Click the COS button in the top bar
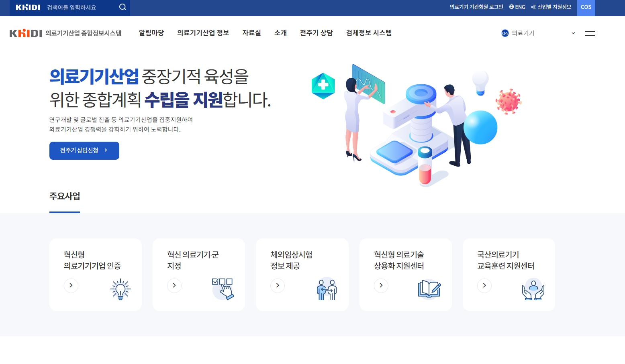Screen dimensions: 625x364 coord(586,7)
